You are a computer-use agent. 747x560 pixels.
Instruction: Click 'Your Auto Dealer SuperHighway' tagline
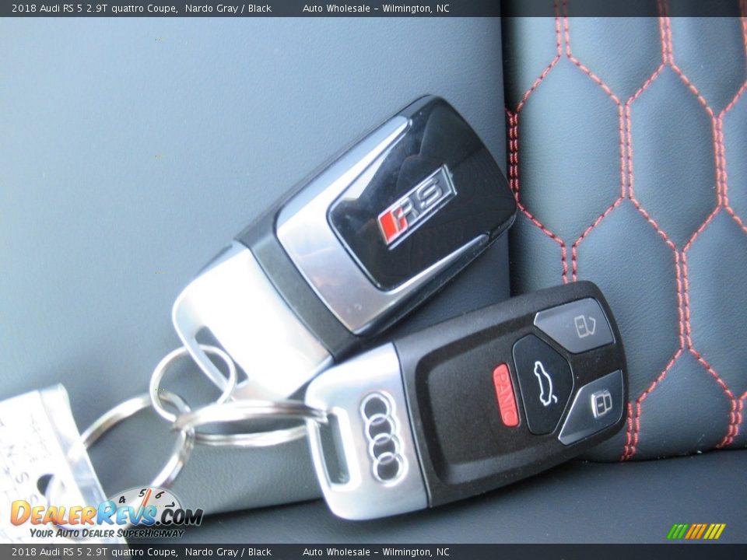click(x=107, y=534)
